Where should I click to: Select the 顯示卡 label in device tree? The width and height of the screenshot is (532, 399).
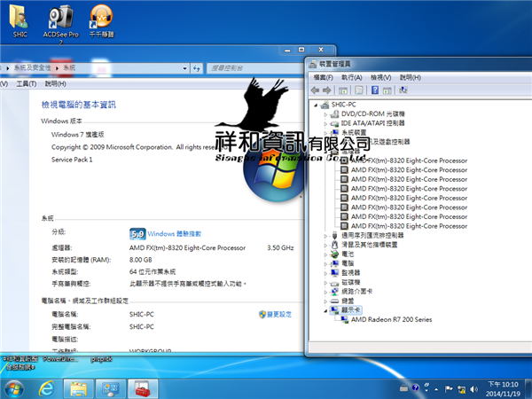351,309
